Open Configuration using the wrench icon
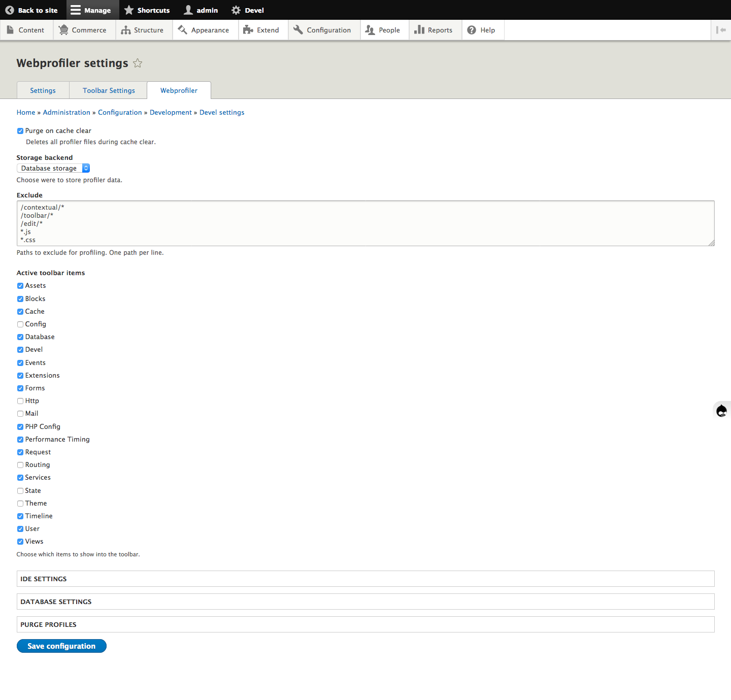This screenshot has height=700, width=731. pos(299,30)
